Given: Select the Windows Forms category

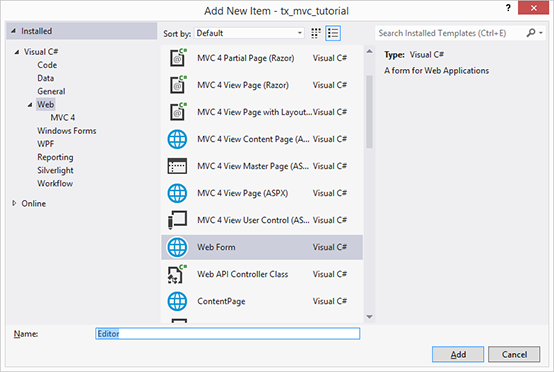Looking at the screenshot, I should (67, 131).
